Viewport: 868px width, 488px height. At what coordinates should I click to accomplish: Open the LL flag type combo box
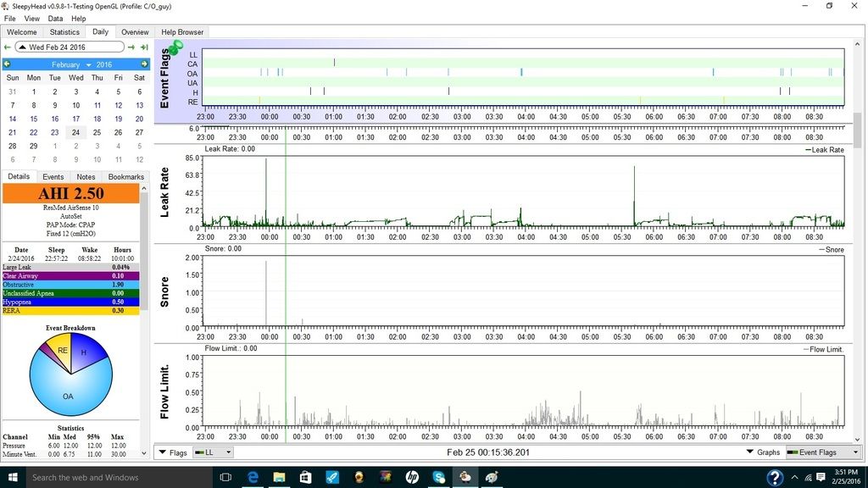[x=213, y=452]
